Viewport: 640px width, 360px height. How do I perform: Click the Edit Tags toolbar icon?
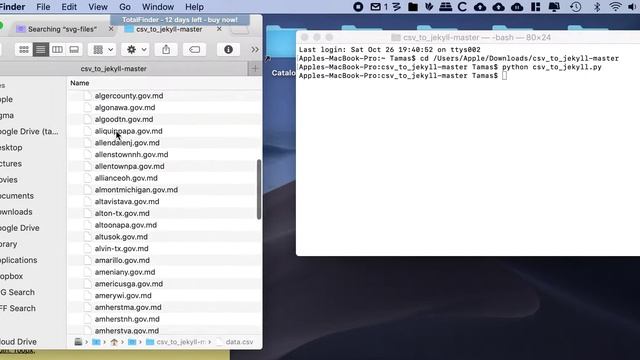point(195,50)
